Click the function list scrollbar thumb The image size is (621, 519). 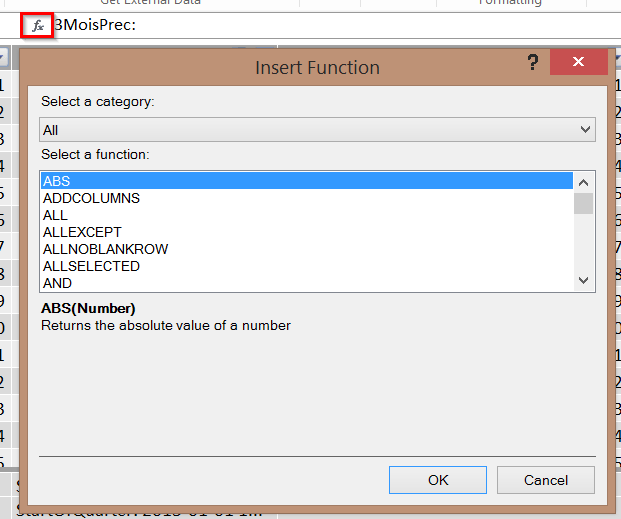(x=584, y=204)
